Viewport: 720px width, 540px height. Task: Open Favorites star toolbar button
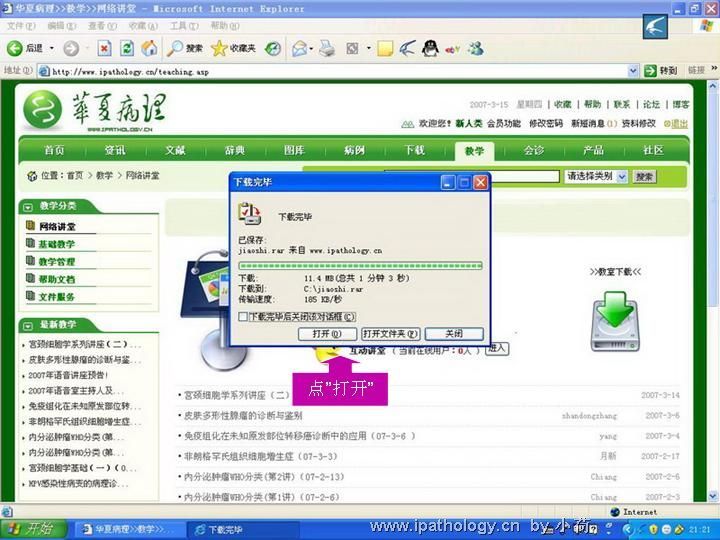point(233,48)
